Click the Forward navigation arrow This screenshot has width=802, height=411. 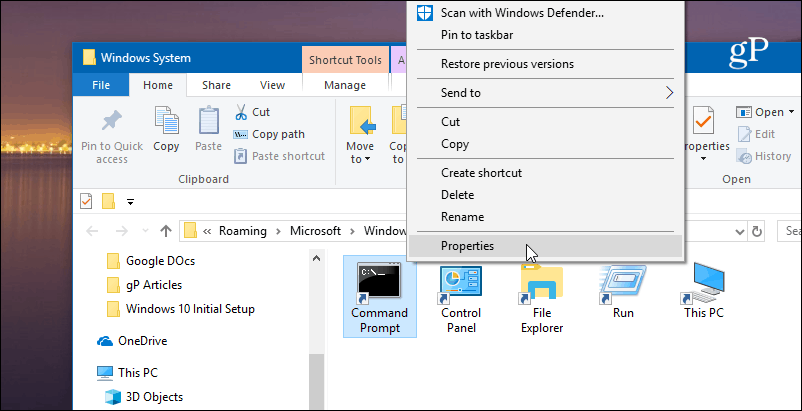point(122,231)
